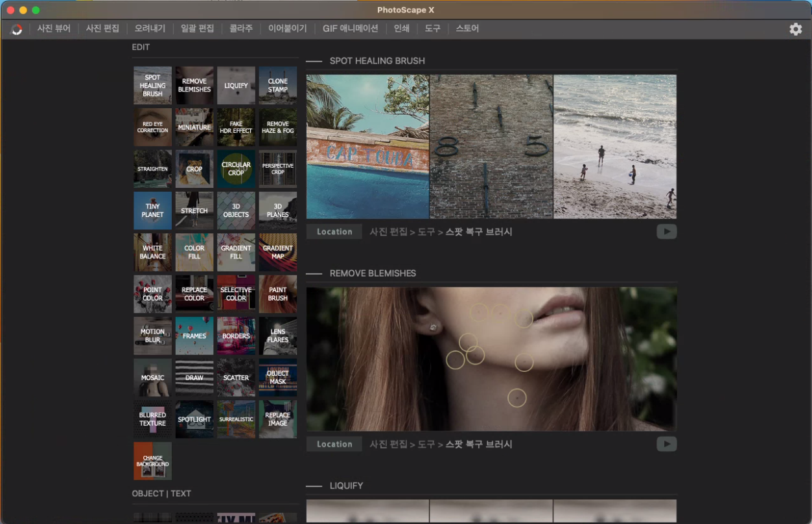Viewport: 812px width, 524px height.
Task: Select the Gradient Map tile
Action: pos(278,253)
